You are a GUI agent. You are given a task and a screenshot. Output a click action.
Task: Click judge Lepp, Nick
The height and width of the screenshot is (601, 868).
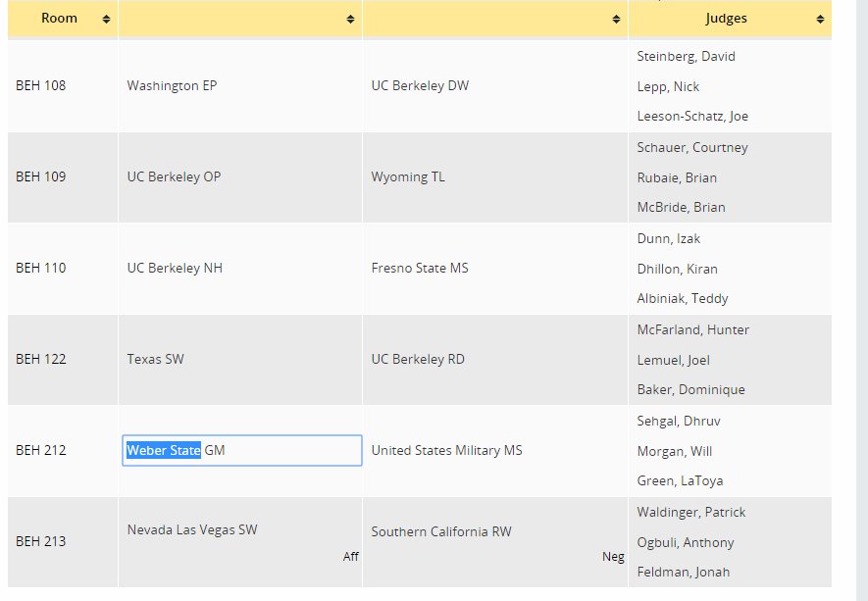click(668, 87)
